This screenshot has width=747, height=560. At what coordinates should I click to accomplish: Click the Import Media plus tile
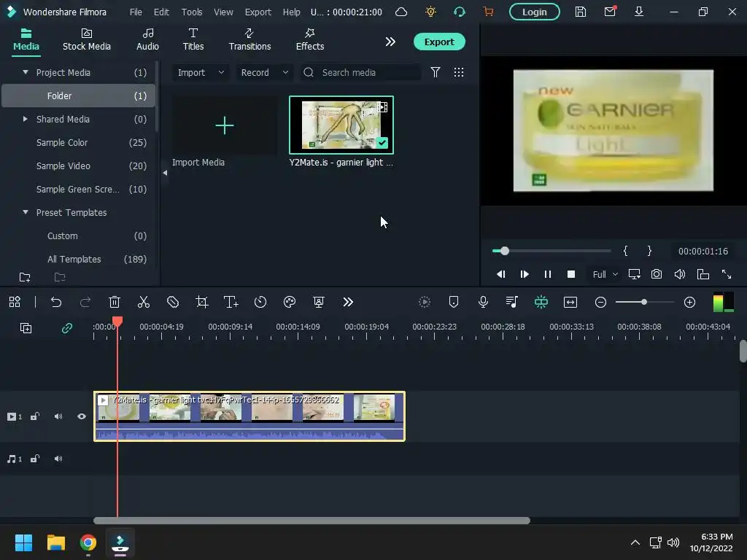click(x=225, y=125)
